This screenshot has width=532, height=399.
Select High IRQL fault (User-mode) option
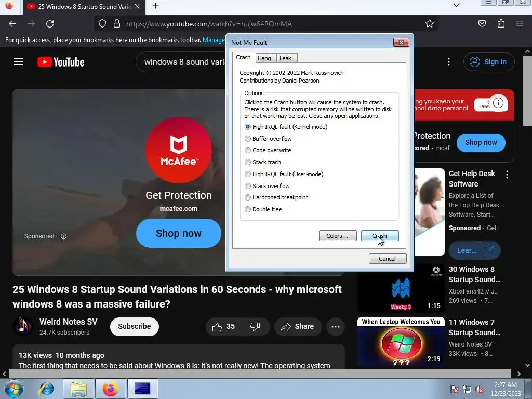tap(284, 174)
